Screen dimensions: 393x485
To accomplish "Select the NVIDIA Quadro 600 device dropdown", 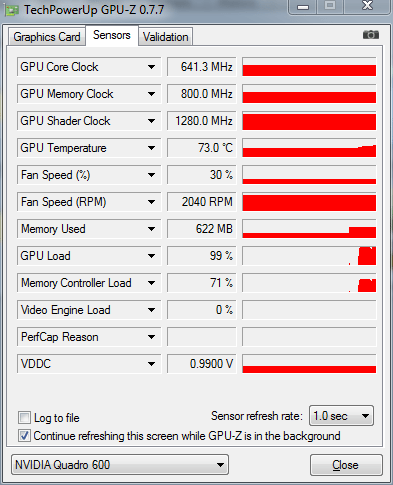I will coord(120,465).
